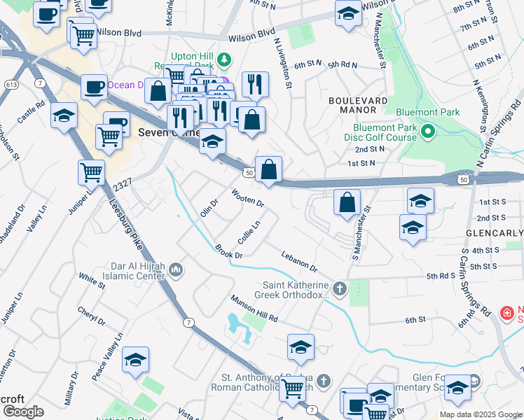This screenshot has width=524, height=420.
Task: Click the Olin Dr street label
Action: [209, 208]
